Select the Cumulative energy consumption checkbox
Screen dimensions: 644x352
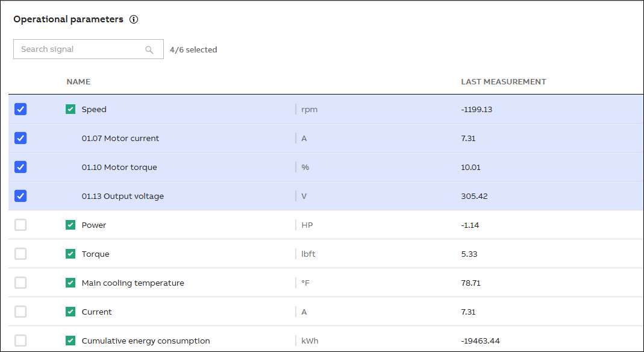[20, 341]
